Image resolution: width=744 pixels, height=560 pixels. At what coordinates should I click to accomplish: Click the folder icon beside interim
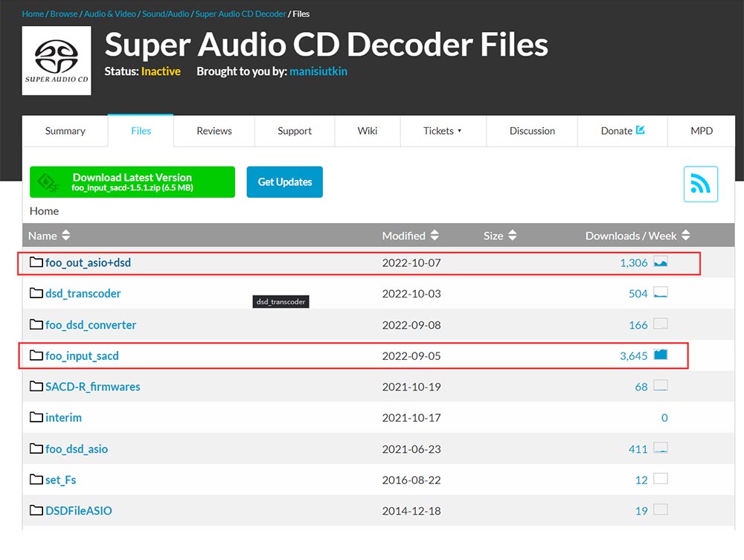[x=36, y=417]
